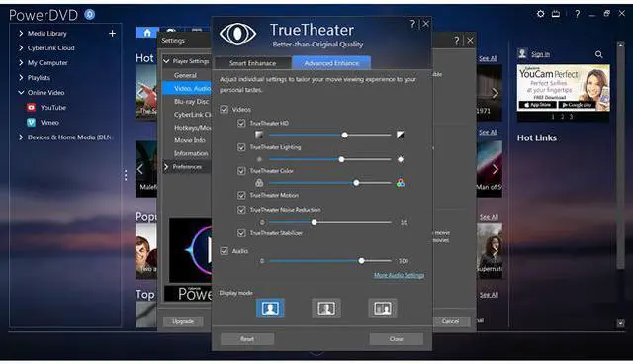Expand the Preferences settings group
Viewport: 633px width, 364px height.
(x=166, y=166)
